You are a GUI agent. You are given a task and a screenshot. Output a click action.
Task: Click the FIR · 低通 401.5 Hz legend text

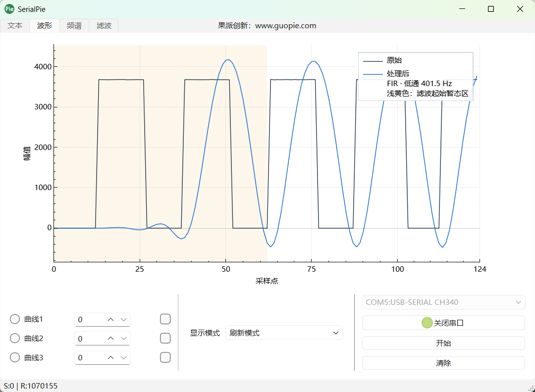(x=420, y=84)
